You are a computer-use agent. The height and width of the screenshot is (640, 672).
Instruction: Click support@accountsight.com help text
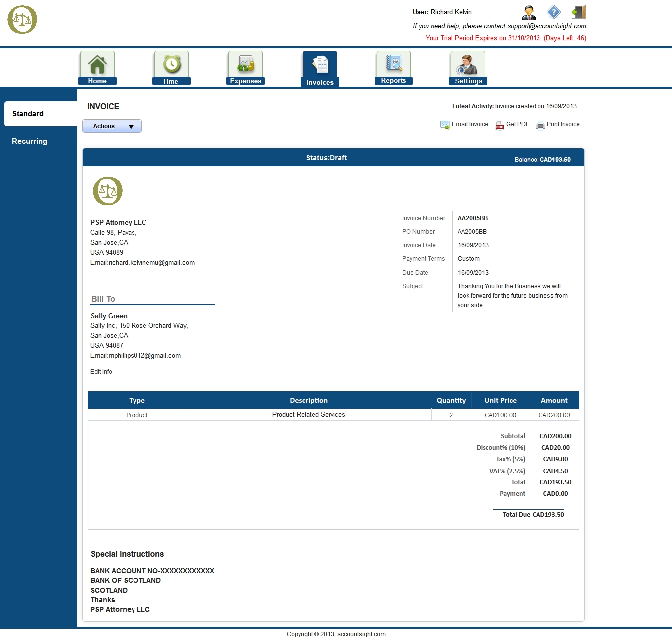546,26
